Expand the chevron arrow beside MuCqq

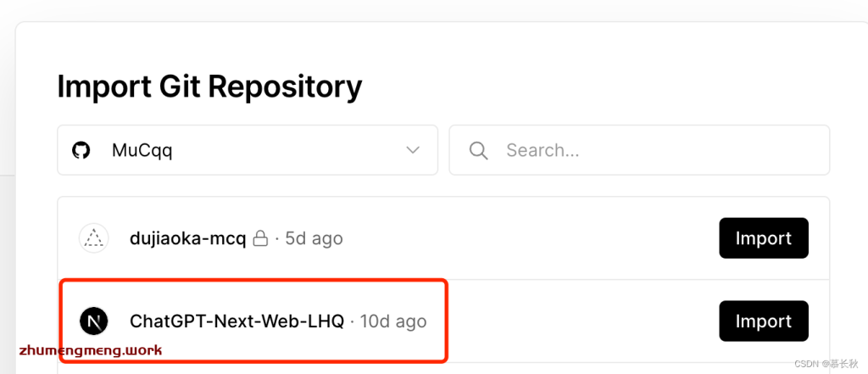pos(413,150)
